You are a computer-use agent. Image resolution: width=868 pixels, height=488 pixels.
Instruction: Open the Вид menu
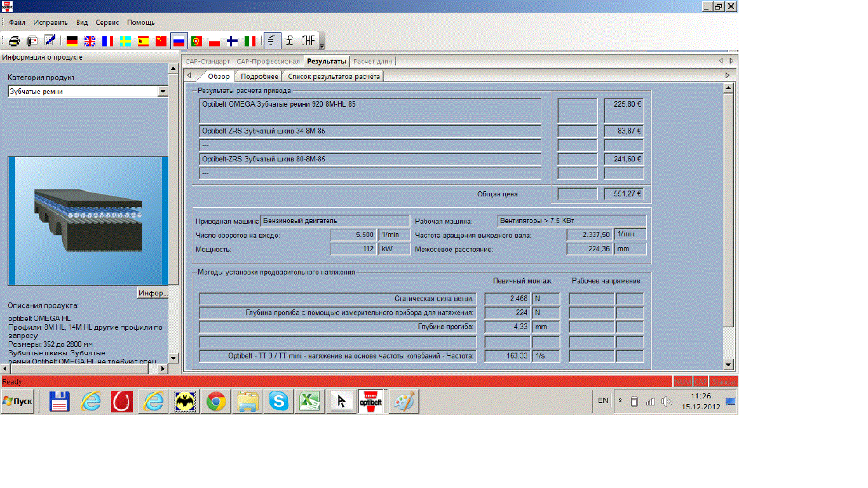point(82,22)
